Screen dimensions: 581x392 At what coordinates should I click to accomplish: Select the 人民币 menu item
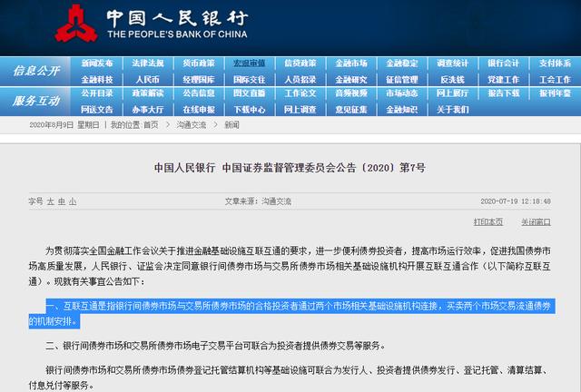147,79
